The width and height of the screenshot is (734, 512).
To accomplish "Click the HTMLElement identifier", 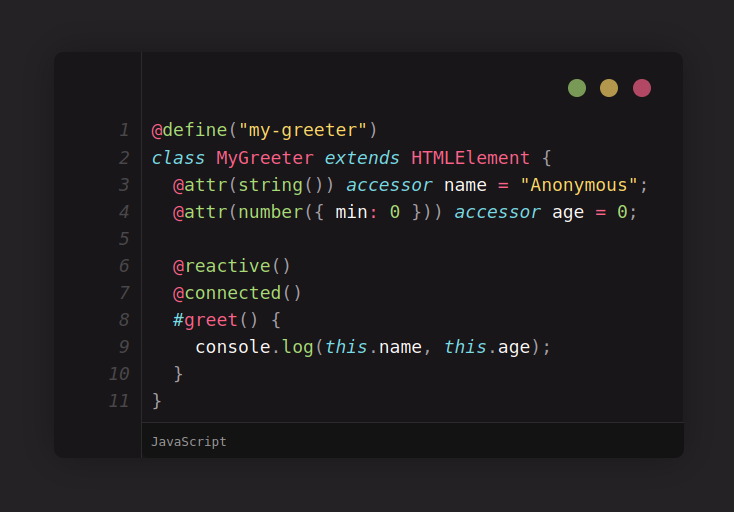I will pos(470,158).
